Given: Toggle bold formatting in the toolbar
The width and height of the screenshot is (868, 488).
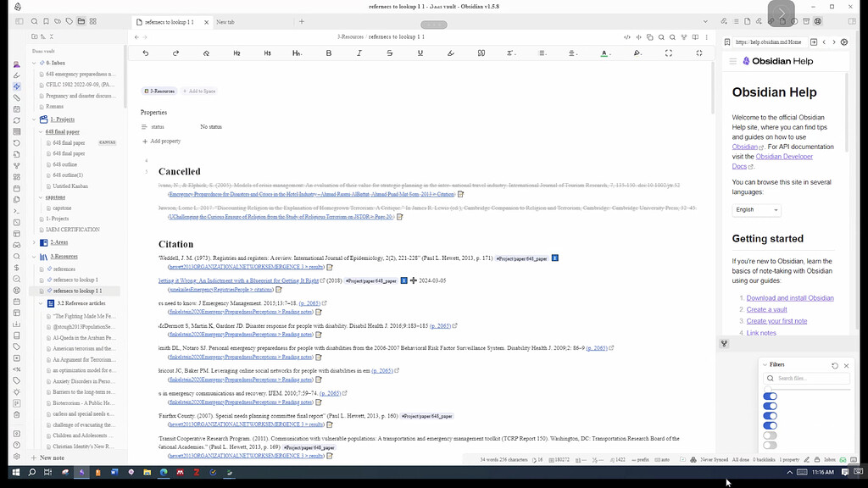Looking at the screenshot, I should pyautogui.click(x=329, y=53).
